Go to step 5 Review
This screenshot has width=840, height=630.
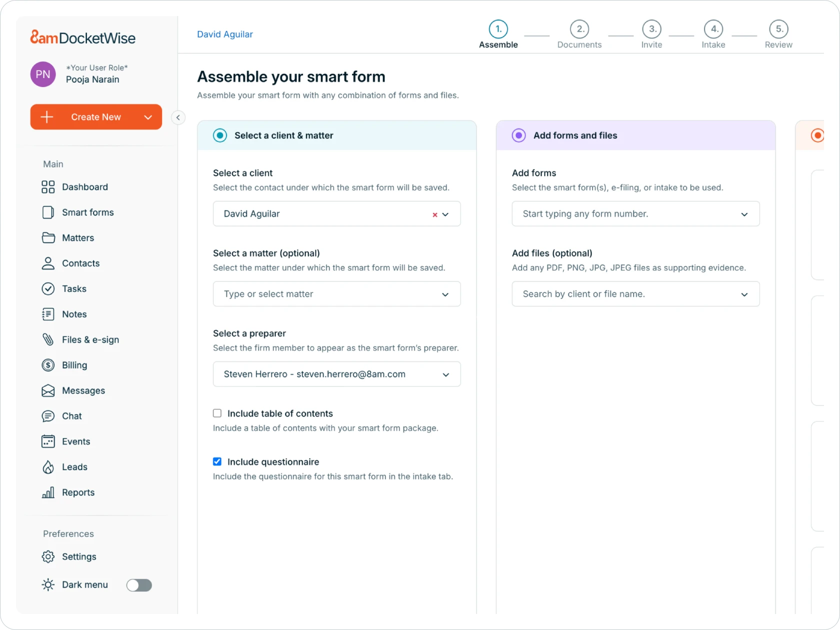(x=778, y=34)
